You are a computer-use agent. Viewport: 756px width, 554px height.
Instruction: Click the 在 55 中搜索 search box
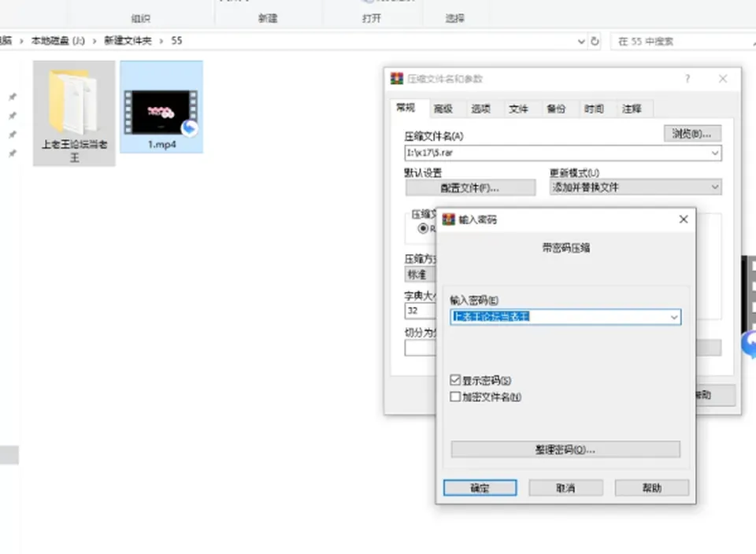point(682,42)
